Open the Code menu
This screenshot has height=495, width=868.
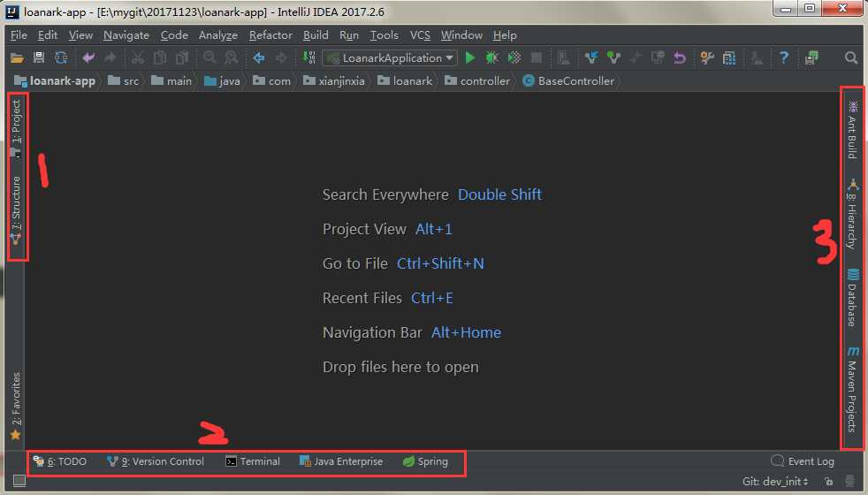coord(174,34)
